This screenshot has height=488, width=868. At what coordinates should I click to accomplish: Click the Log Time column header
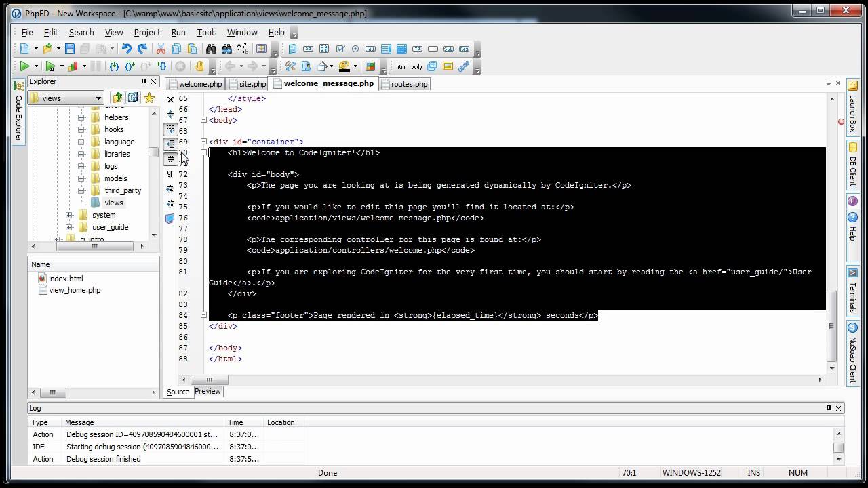pos(244,422)
